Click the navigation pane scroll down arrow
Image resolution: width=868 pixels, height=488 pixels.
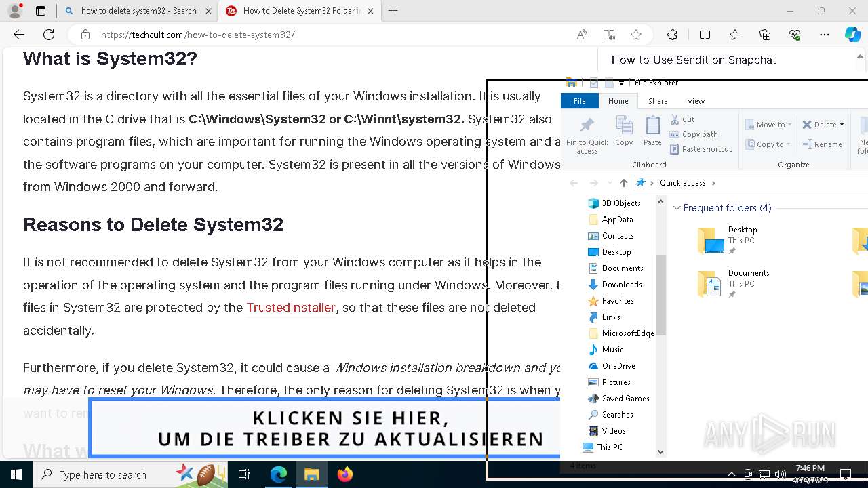click(661, 452)
